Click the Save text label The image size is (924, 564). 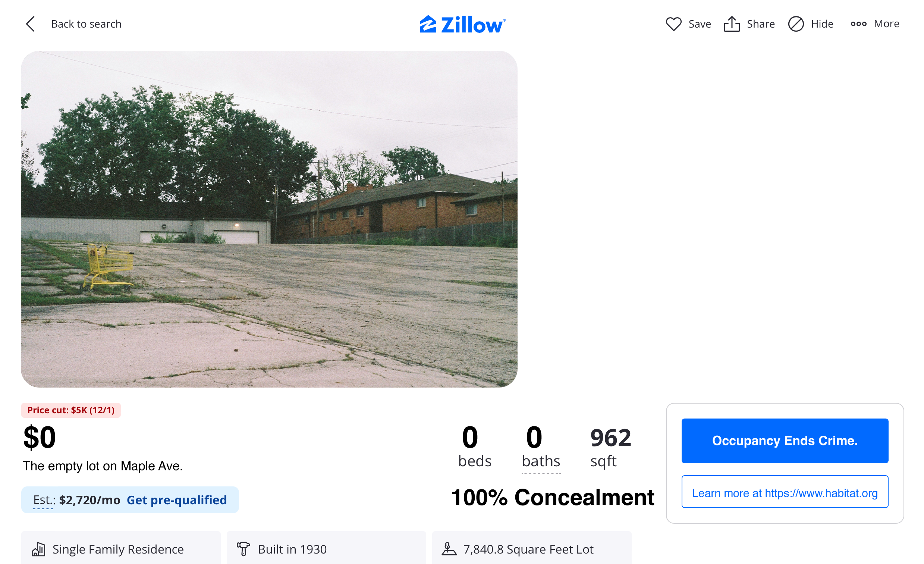700,24
